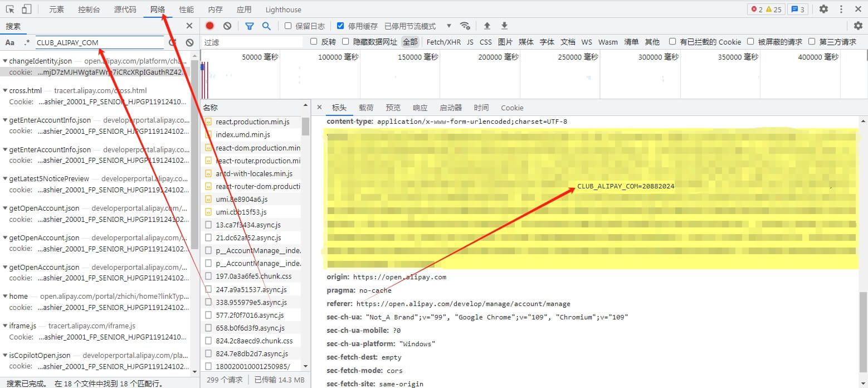The height and width of the screenshot is (388, 868).
Task: Toggle the device toolbar icon
Action: click(x=26, y=9)
